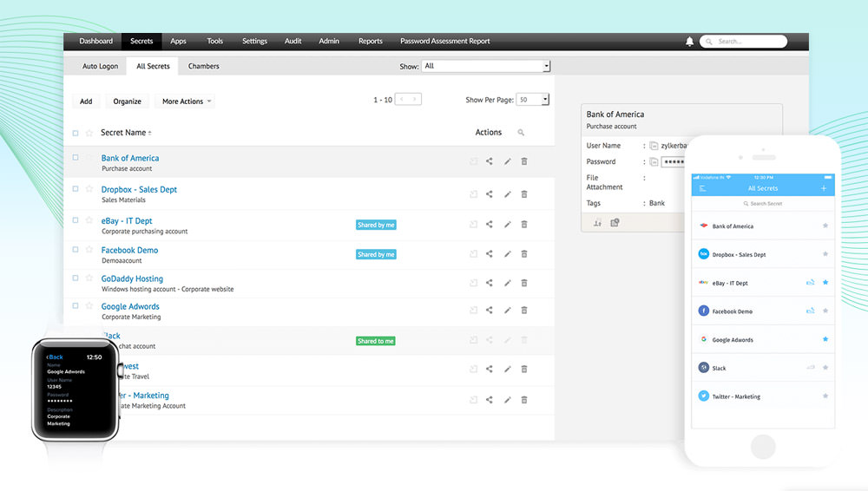Tap plus icon in phone All Secrets header
This screenshot has width=868, height=491.
click(x=824, y=188)
